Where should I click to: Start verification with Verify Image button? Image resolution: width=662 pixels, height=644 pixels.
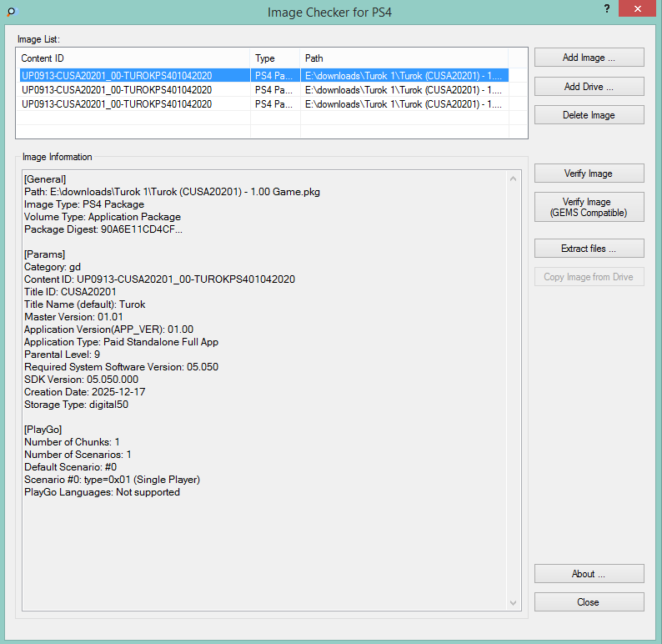click(x=589, y=174)
